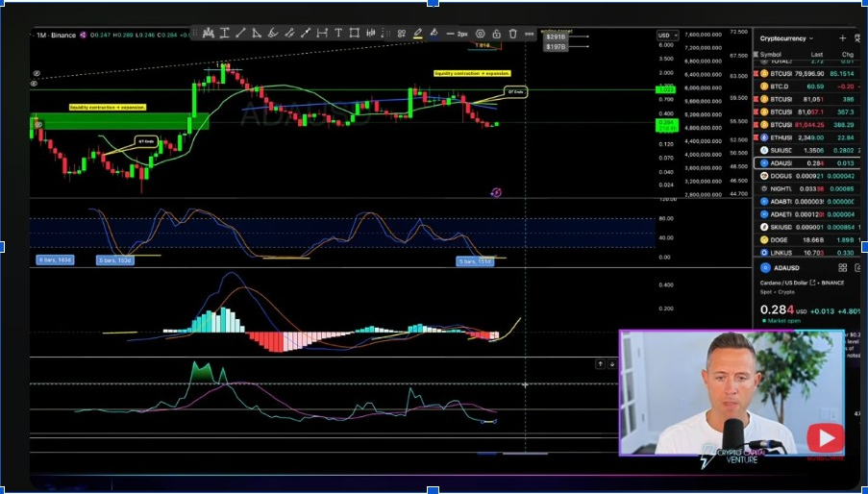Add symbol with watchlist plus icon
Screen dimensions: 868x494
tap(843, 38)
